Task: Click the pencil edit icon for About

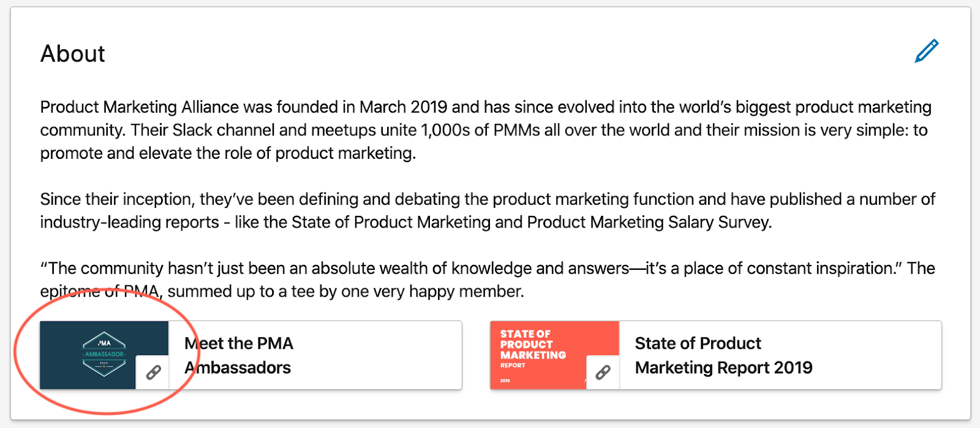Action: coord(926,52)
